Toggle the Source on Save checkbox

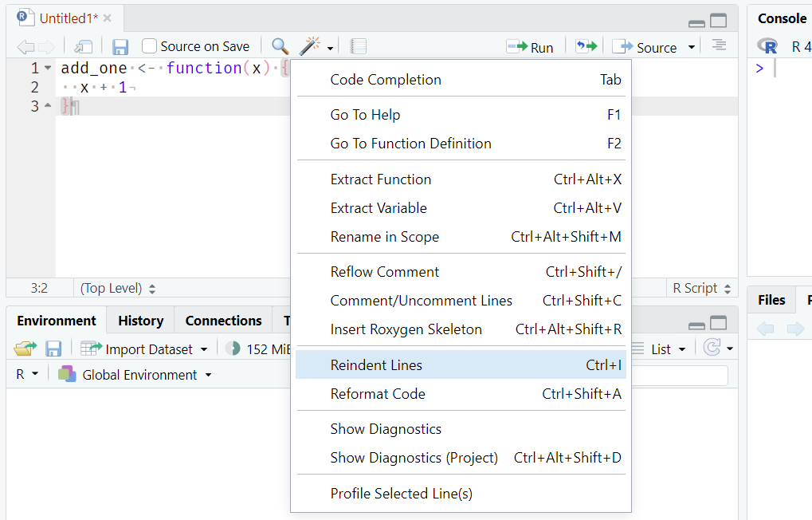(x=149, y=47)
